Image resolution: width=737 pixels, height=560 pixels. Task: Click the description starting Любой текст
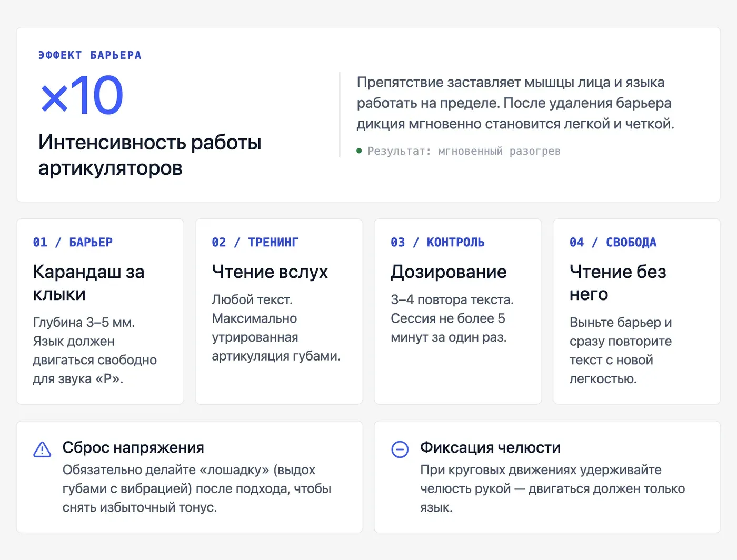coord(276,328)
